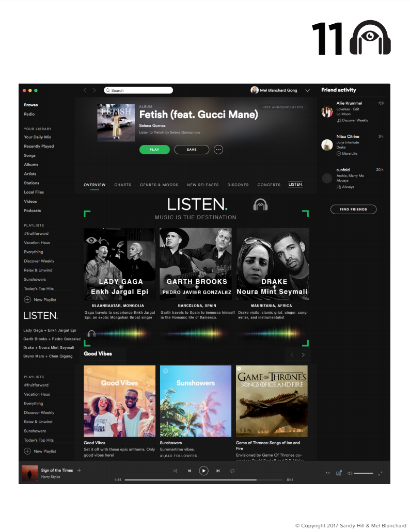Viewport: 410px width, 532px height.
Task: Select the Listen tab
Action: coord(295,185)
